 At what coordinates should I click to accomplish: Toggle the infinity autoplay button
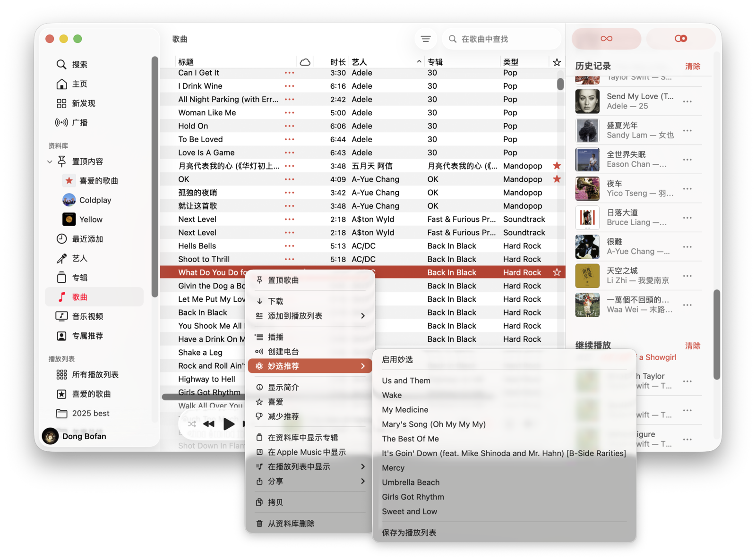pyautogui.click(x=606, y=38)
